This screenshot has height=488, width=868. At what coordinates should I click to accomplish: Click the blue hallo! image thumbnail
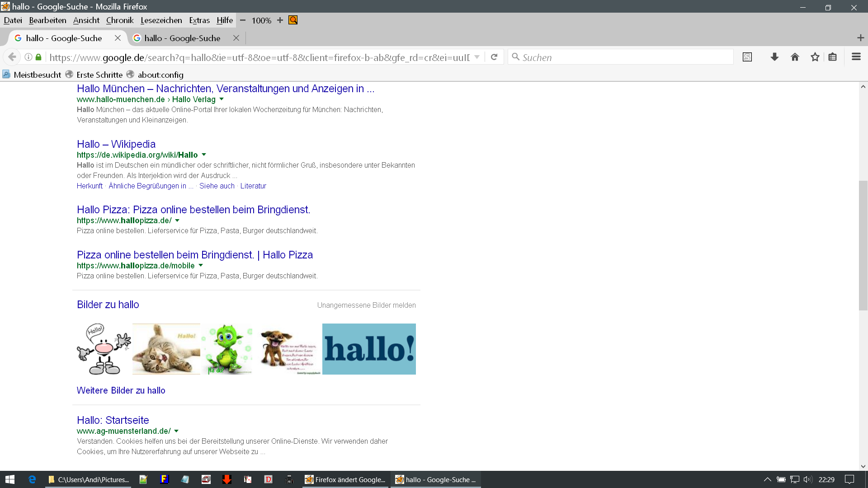pos(369,349)
